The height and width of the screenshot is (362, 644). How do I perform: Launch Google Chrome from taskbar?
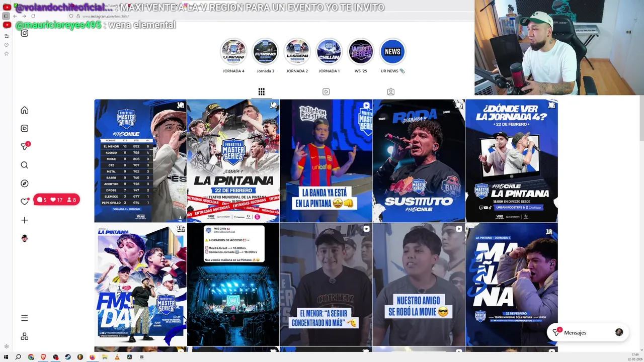pyautogui.click(x=31, y=357)
